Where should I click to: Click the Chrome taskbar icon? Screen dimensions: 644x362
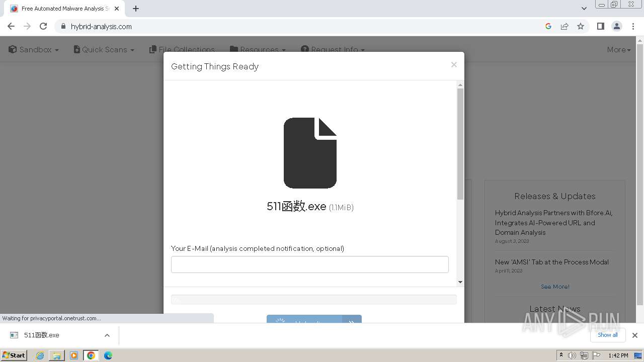coord(91,355)
